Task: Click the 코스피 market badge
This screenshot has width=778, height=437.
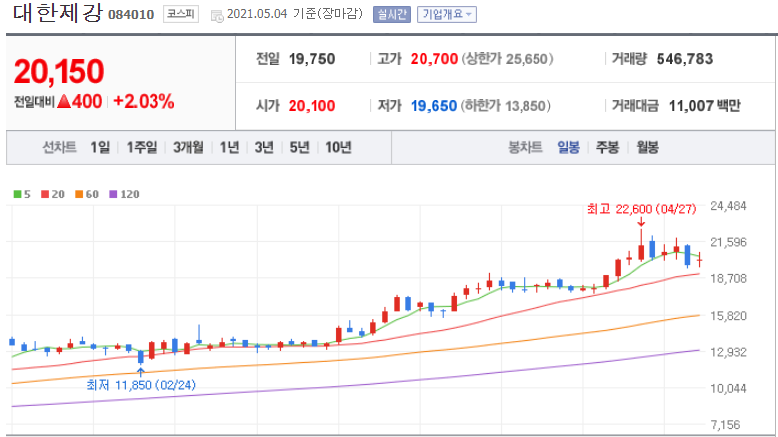Action: 181,14
